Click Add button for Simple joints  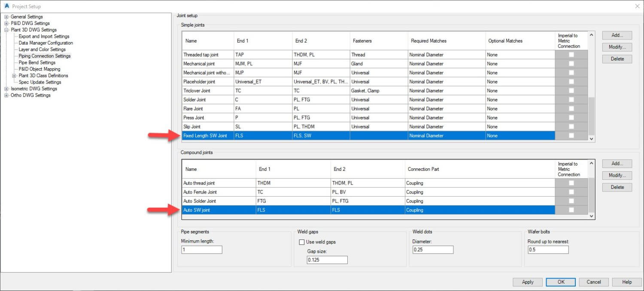(x=617, y=35)
